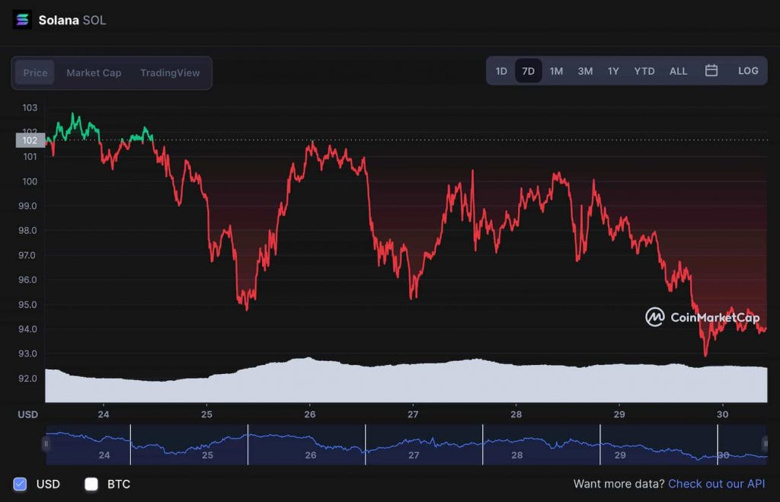Open the TradingView chart tab

click(x=170, y=73)
